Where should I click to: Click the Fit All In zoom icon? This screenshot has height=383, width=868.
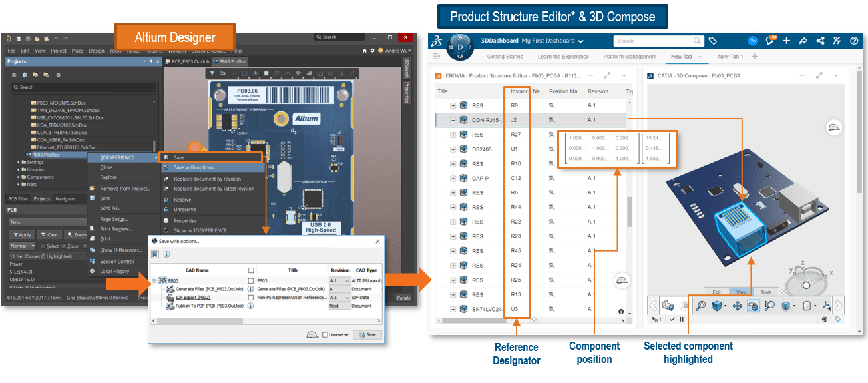pyautogui.click(x=701, y=306)
